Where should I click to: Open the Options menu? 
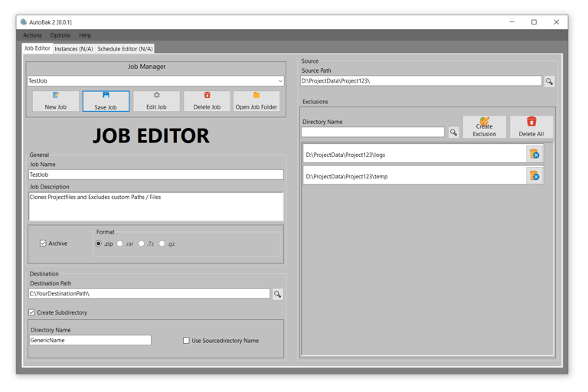point(60,35)
